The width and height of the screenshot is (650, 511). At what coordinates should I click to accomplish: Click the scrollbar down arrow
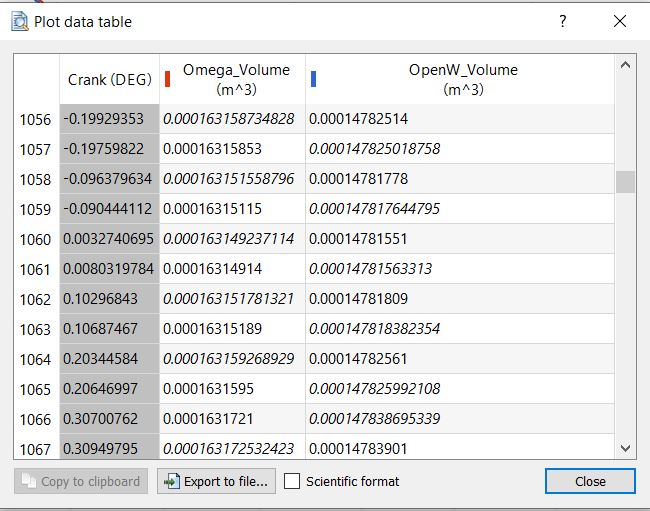point(625,448)
